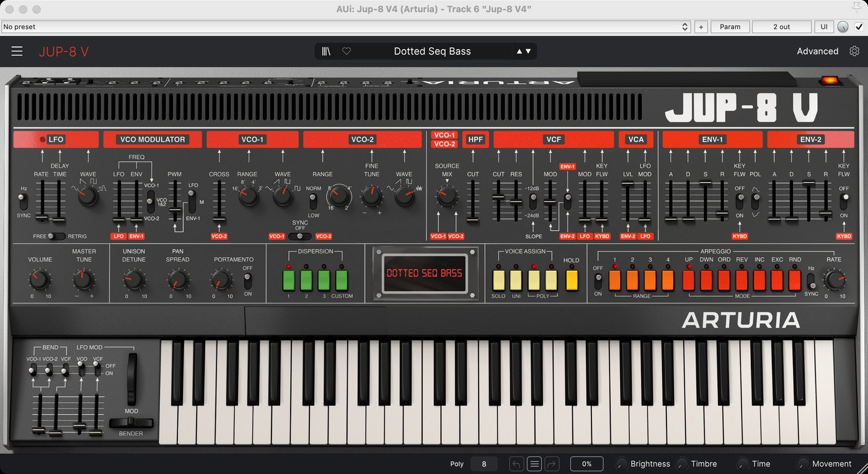The image size is (868, 474).
Task: Open settings with the gear icon
Action: (854, 51)
